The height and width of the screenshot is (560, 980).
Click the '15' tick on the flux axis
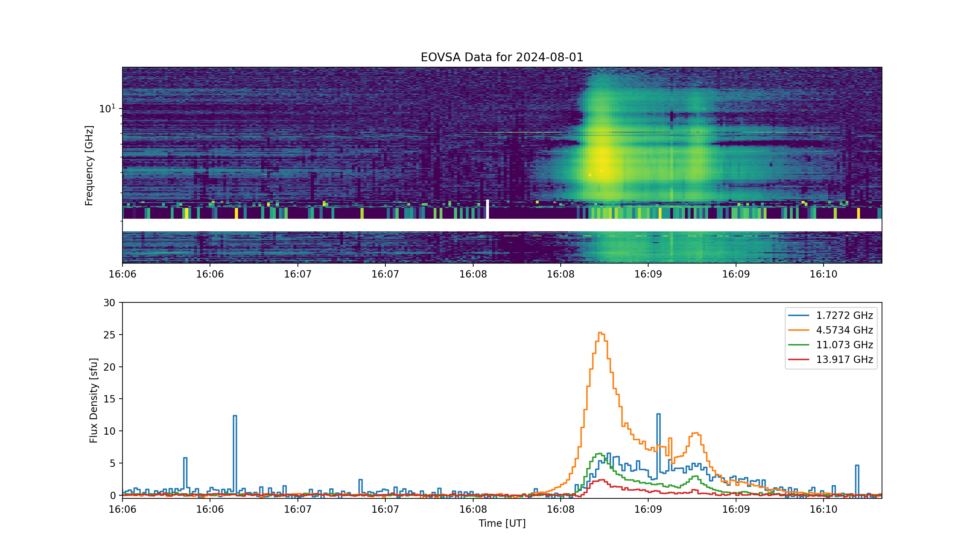[x=109, y=399]
